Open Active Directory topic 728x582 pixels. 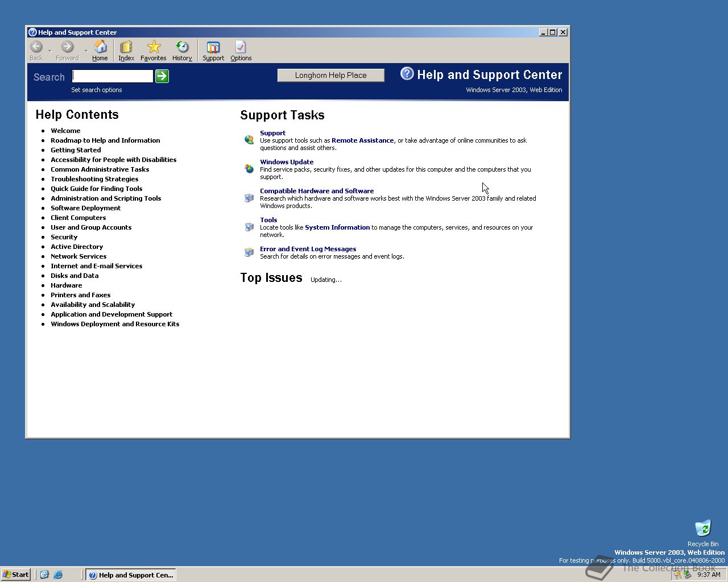click(77, 247)
